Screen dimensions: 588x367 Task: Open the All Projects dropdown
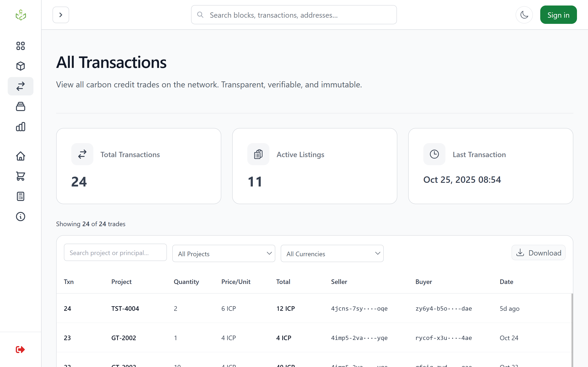pos(223,253)
